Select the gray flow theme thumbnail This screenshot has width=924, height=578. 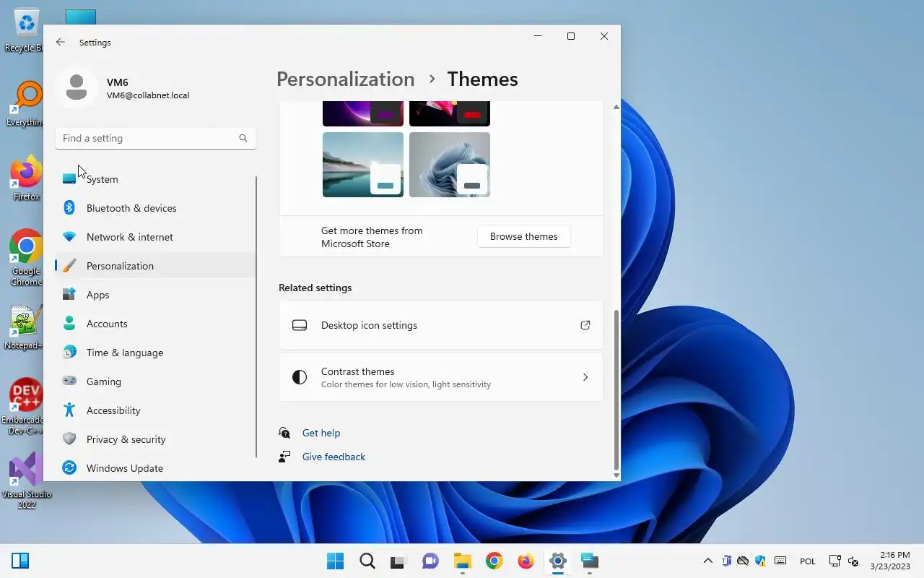pyautogui.click(x=450, y=165)
